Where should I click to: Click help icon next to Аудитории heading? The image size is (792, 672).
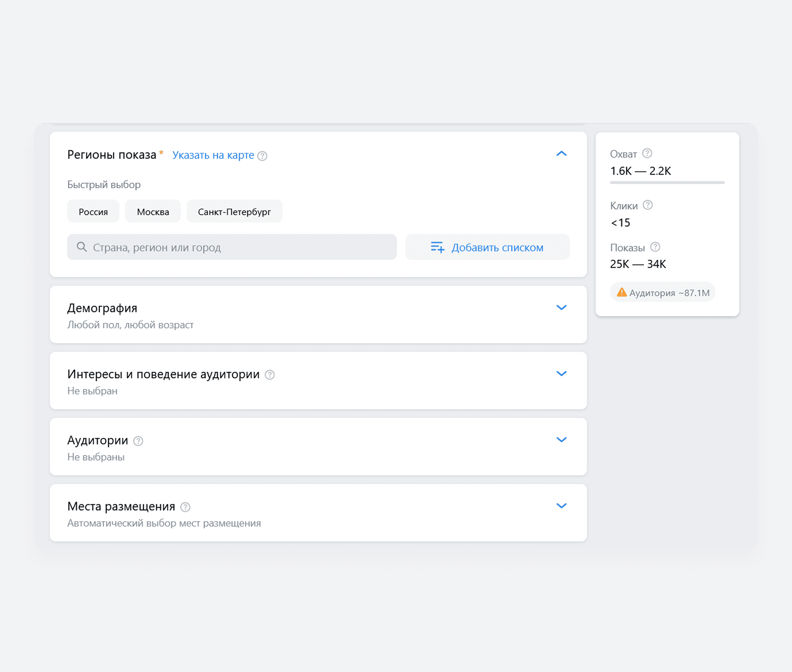[138, 441]
